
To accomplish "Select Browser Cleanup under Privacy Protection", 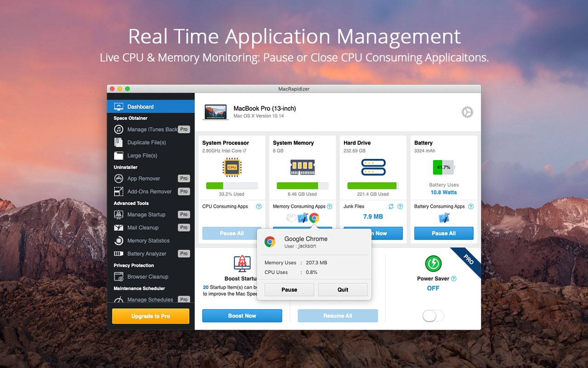I will pyautogui.click(x=147, y=277).
